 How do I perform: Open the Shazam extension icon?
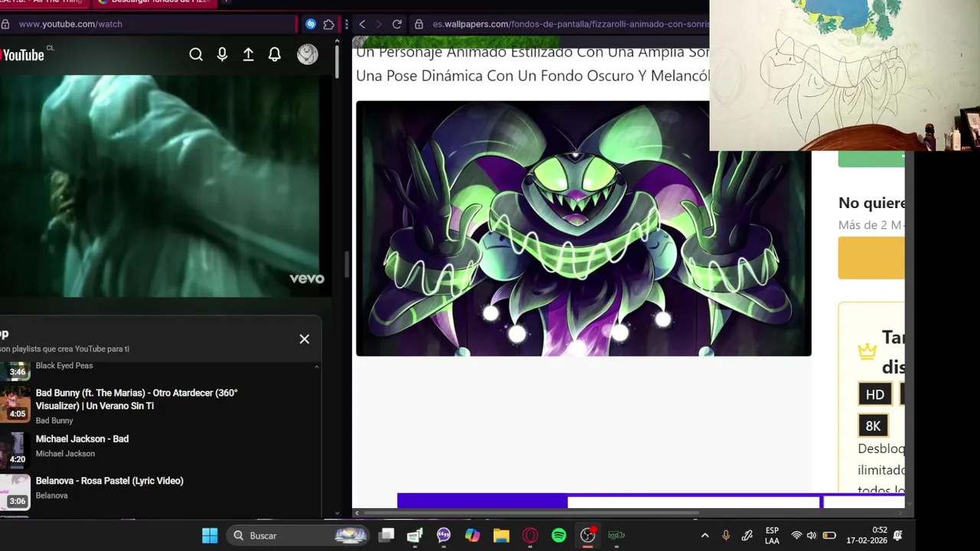point(310,24)
